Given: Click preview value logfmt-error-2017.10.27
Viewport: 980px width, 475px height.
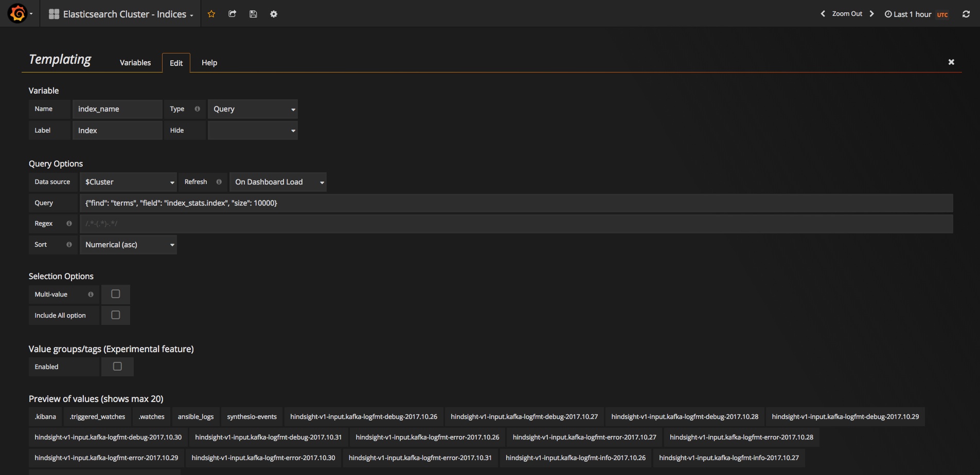Looking at the screenshot, I should [584, 437].
